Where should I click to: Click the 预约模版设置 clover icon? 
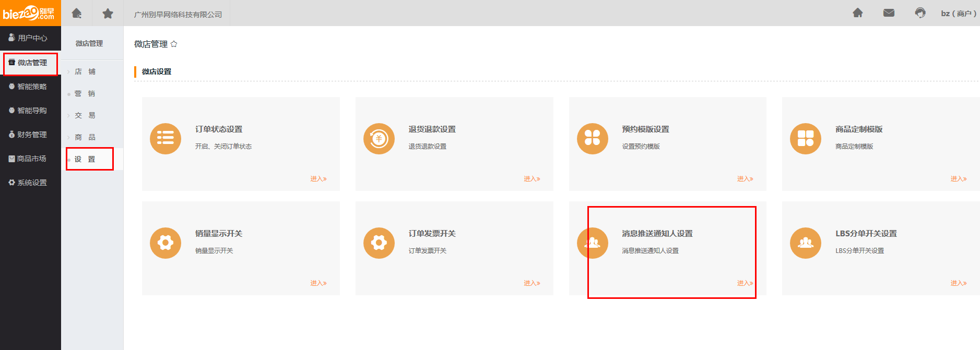coord(592,138)
